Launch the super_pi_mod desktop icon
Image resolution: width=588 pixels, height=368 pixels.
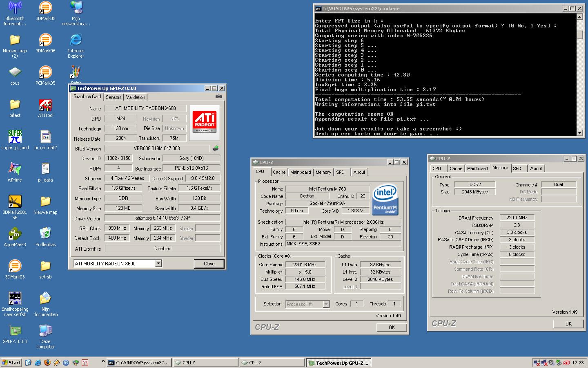pyautogui.click(x=15, y=140)
